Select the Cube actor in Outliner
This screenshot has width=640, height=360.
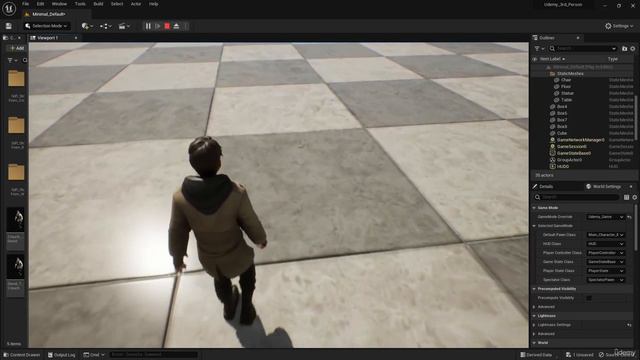pos(562,133)
